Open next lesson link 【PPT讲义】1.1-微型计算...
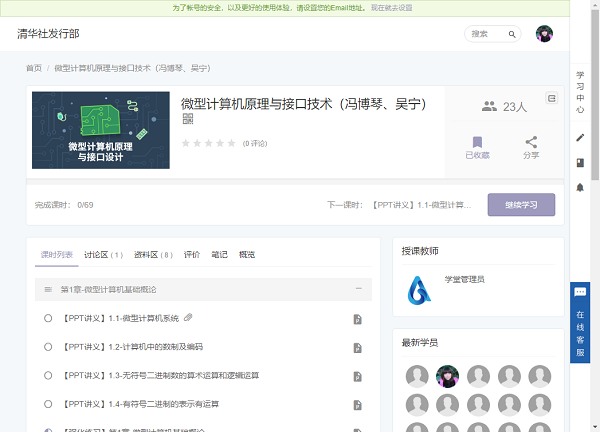 [422, 205]
